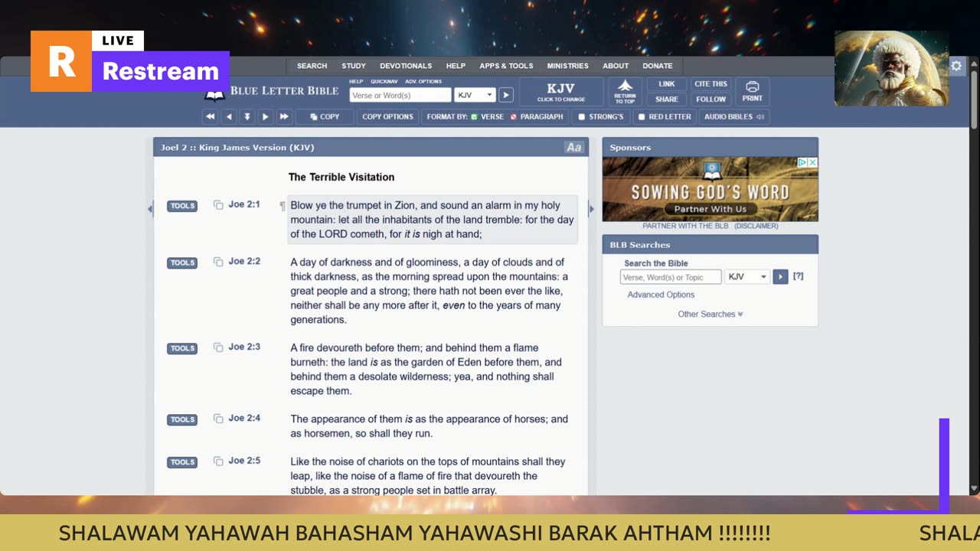Open the KJV version dropdown in header

pos(475,95)
